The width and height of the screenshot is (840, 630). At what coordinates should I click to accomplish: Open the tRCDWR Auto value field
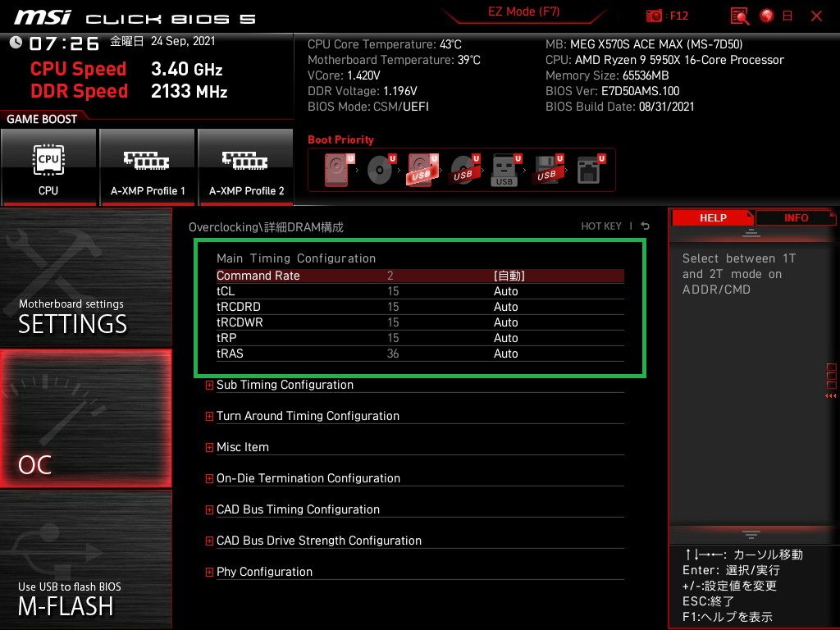505,322
